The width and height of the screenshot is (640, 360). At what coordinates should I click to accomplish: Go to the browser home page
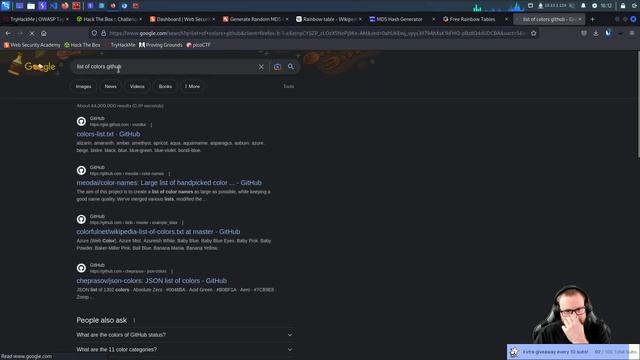point(44,33)
